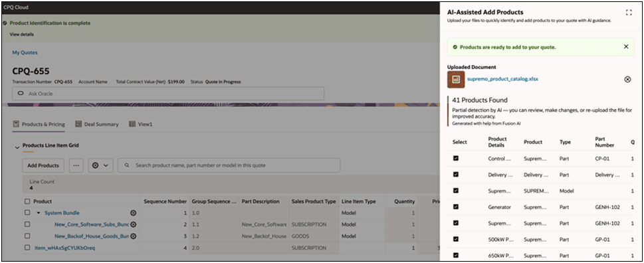Viewport: 644px width, 263px height.
Task: Click the search magnifier icon
Action: coord(127,165)
